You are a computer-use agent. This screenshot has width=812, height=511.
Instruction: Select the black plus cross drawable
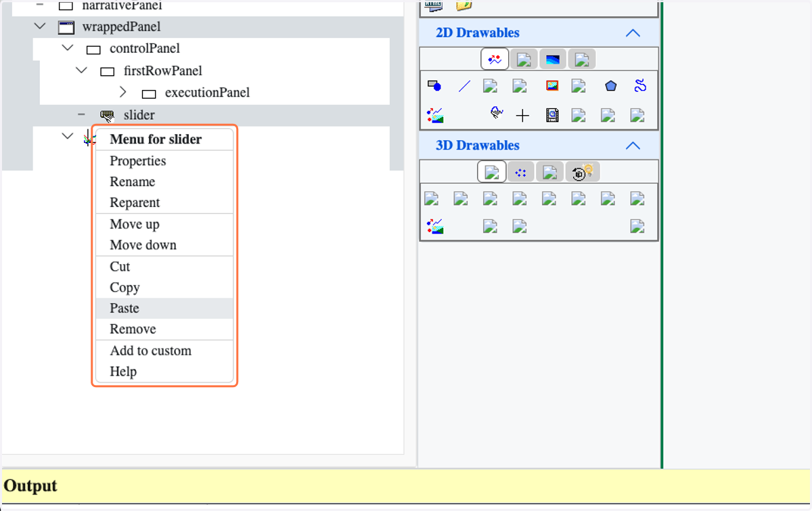522,116
